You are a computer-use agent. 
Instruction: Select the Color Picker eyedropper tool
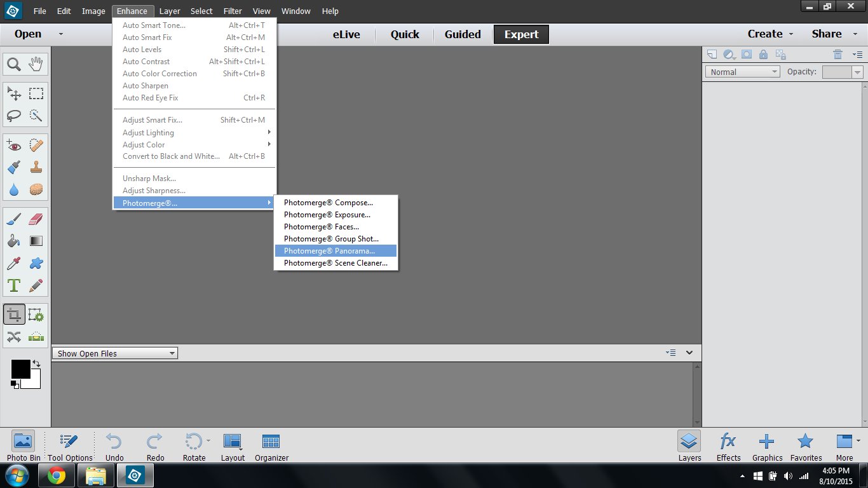pos(14,263)
